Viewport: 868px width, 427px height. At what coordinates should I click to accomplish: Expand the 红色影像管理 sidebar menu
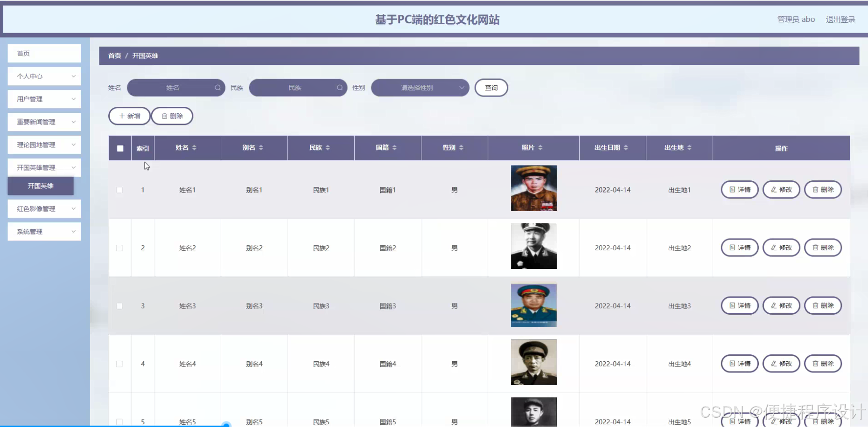point(44,209)
